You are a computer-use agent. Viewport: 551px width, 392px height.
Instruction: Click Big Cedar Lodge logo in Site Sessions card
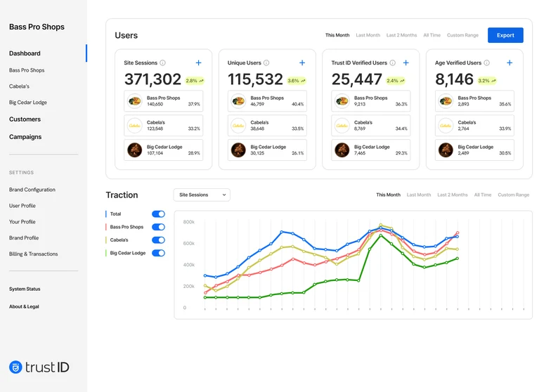point(135,150)
